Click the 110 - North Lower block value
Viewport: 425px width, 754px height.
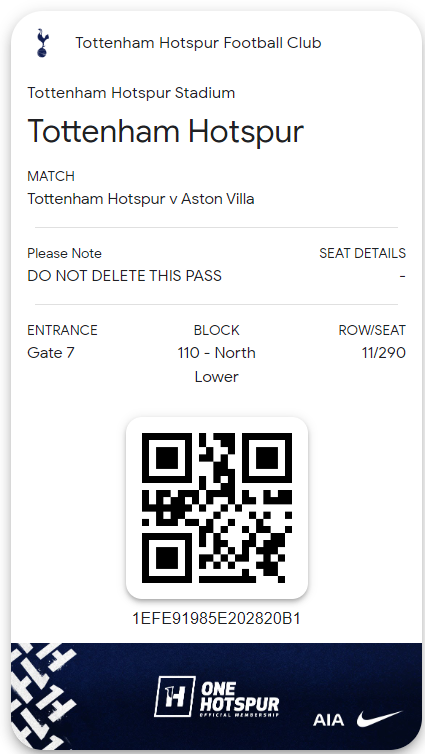(217, 364)
